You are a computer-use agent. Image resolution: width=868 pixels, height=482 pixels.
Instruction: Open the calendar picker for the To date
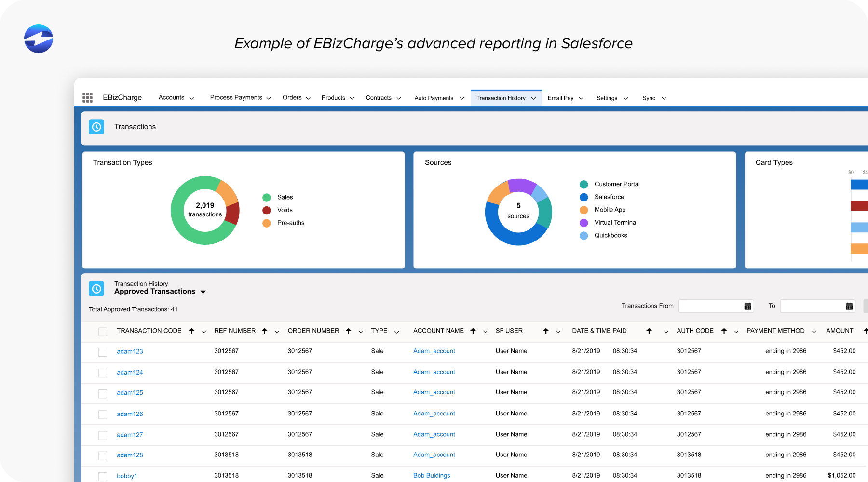[849, 306]
